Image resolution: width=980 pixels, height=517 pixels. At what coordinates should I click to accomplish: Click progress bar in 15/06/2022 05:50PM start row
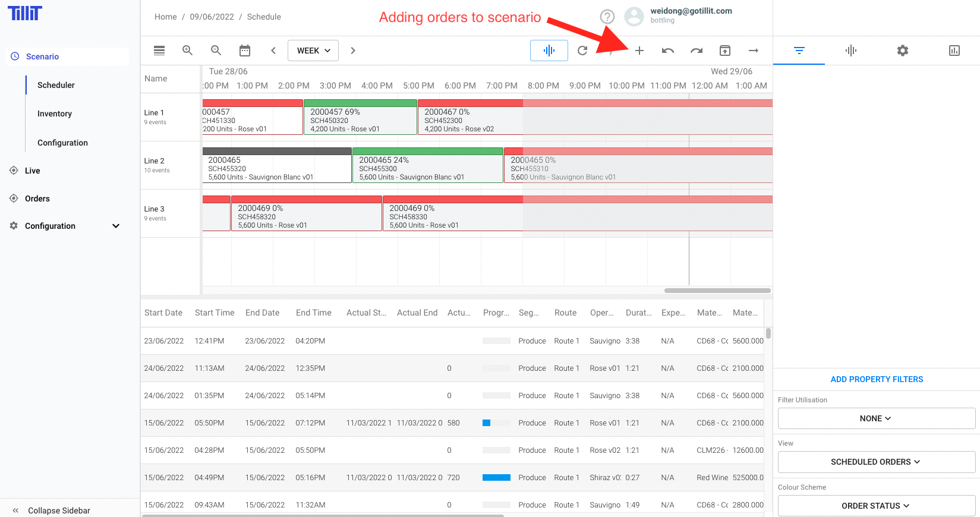pos(496,423)
